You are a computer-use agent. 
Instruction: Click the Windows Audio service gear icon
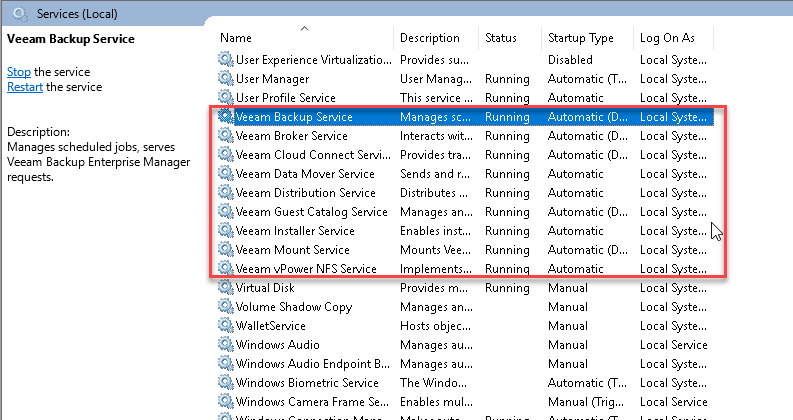coord(225,345)
